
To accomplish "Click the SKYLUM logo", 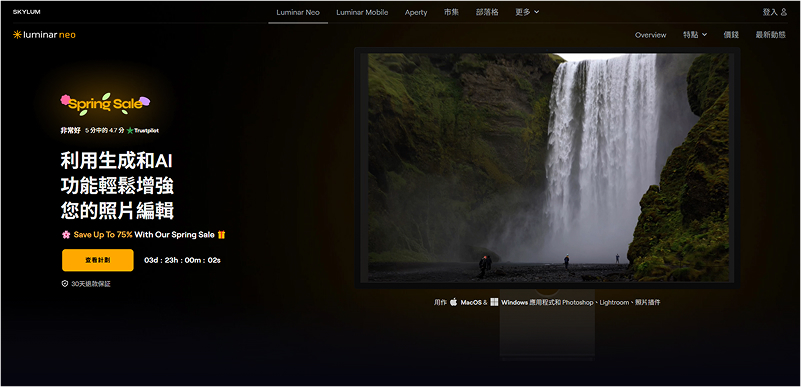I will coord(27,12).
